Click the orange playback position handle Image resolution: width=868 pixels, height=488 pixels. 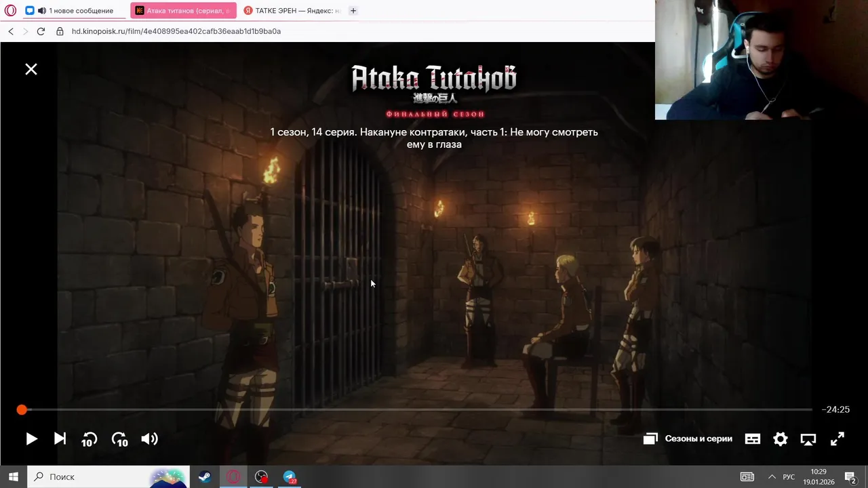22,409
